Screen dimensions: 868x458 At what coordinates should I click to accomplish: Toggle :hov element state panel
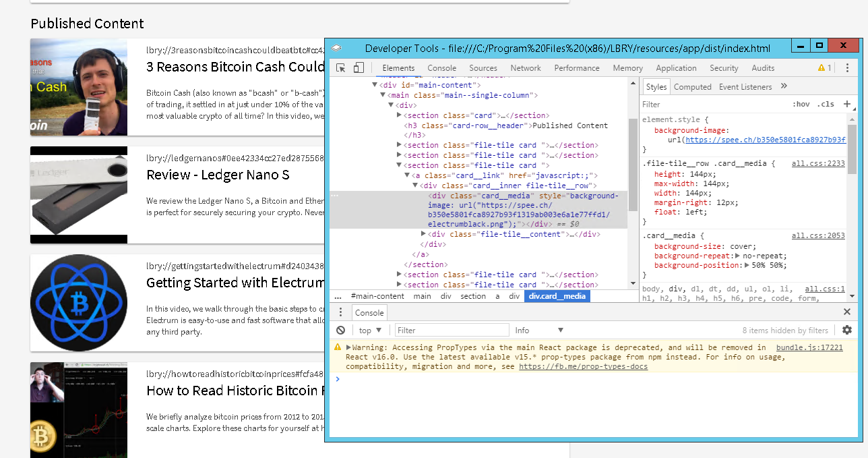click(801, 105)
